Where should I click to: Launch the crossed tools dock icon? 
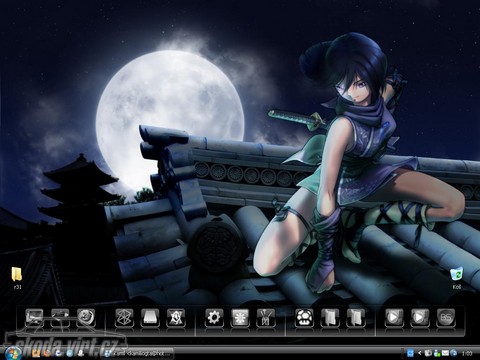(x=266, y=317)
